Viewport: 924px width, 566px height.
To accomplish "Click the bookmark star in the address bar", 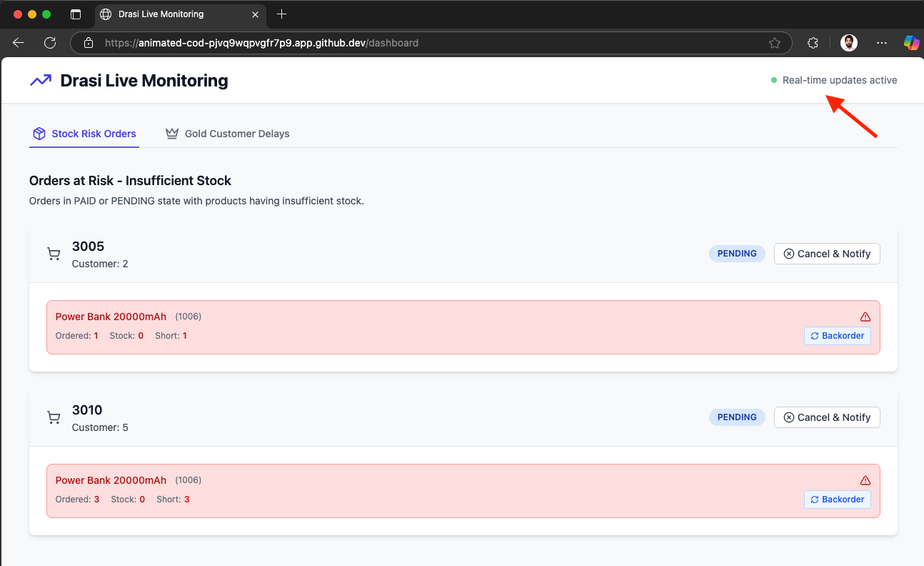I will (775, 43).
